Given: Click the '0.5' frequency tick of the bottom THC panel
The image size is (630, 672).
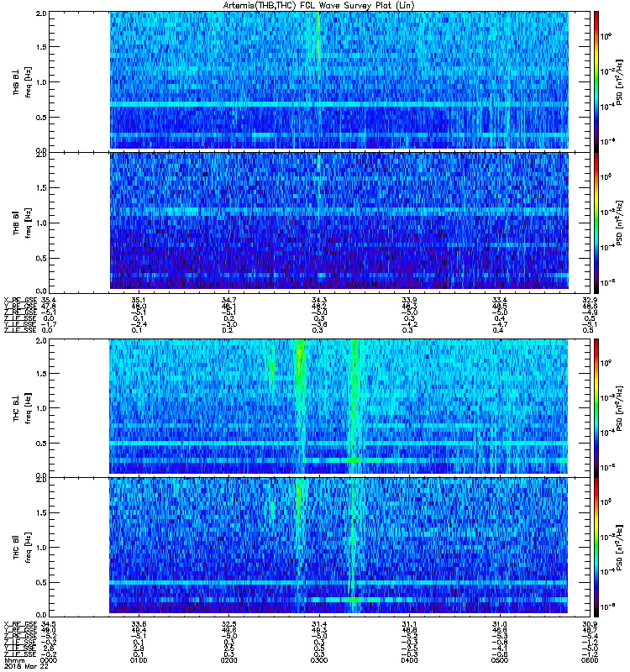Looking at the screenshot, I should [x=41, y=583].
